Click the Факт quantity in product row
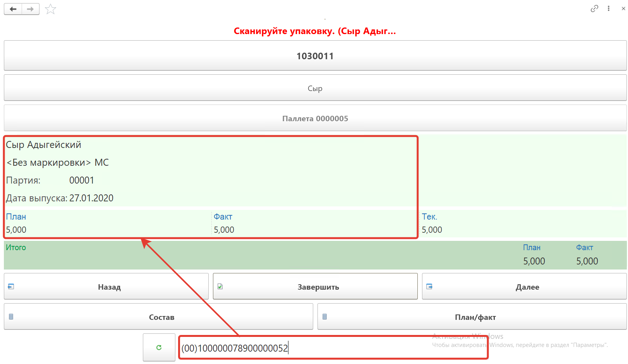 pos(224,230)
